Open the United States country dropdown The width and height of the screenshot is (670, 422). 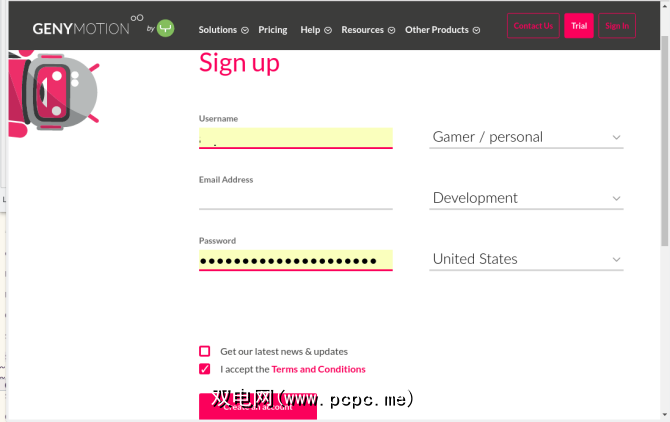click(526, 259)
